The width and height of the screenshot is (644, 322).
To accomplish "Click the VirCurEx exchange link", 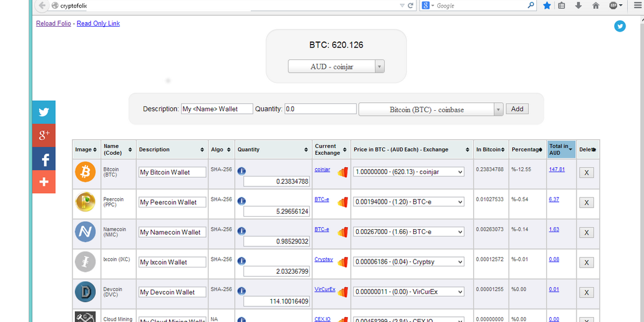I will coord(325,289).
